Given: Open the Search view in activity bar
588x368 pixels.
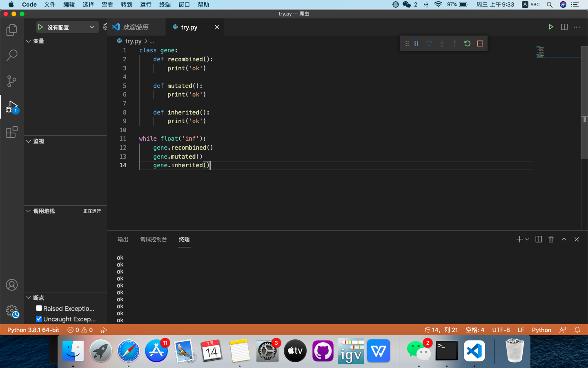Looking at the screenshot, I should (x=12, y=55).
